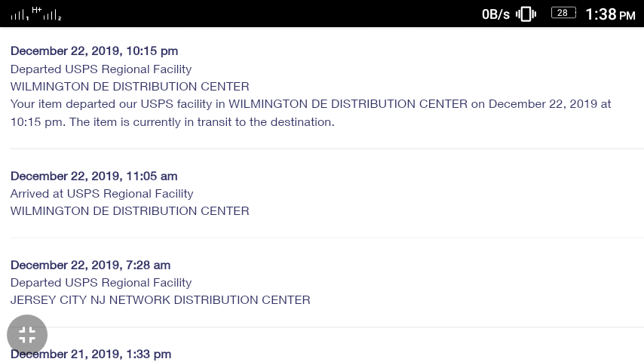Tap WILMINGTON DE DISTRIBUTION CENTER under 11:05 am entry
The height and width of the screenshot is (362, 644).
(130, 211)
